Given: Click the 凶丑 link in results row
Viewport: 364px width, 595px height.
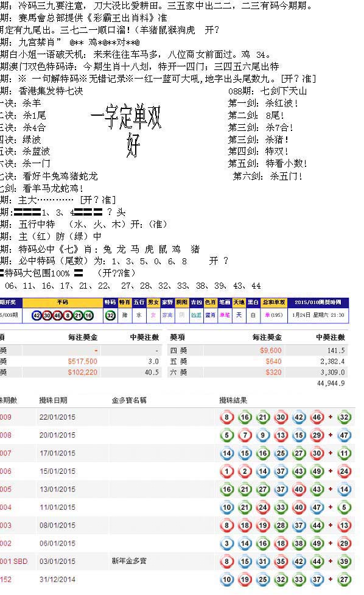Looking at the screenshot, I should pos(196,315).
